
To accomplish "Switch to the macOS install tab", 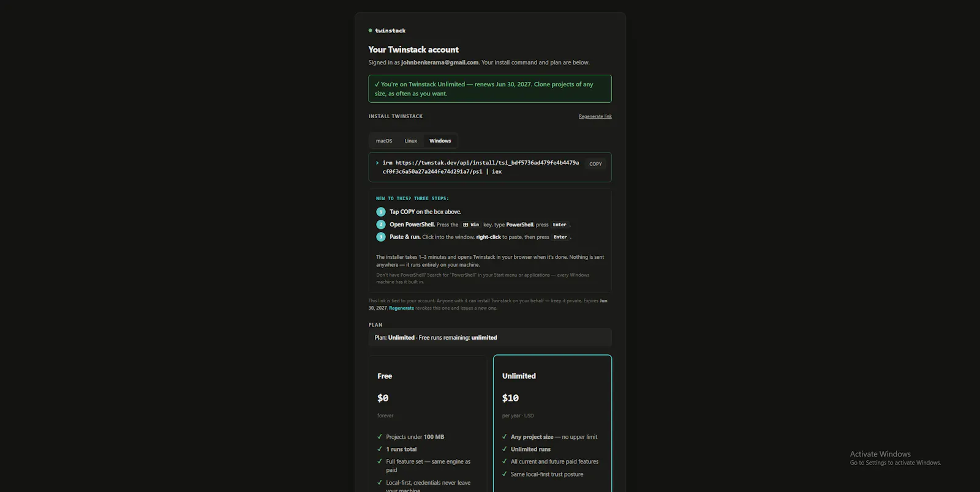I will click(384, 141).
